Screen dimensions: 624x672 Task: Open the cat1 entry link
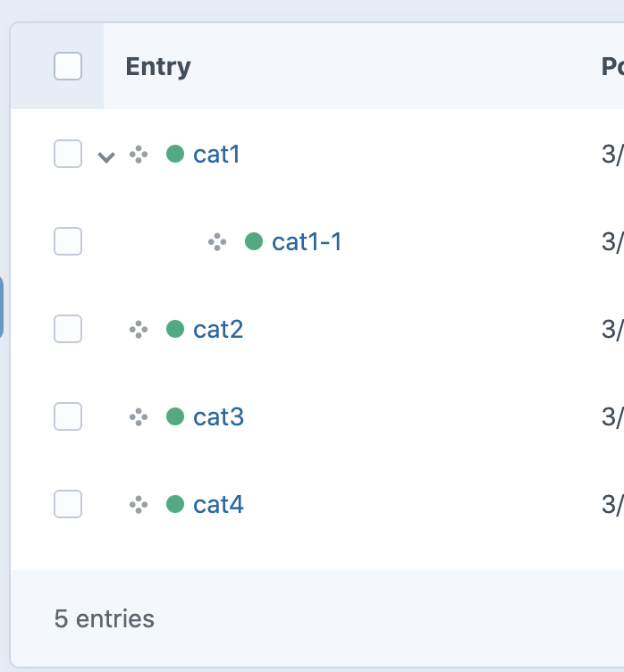217,155
